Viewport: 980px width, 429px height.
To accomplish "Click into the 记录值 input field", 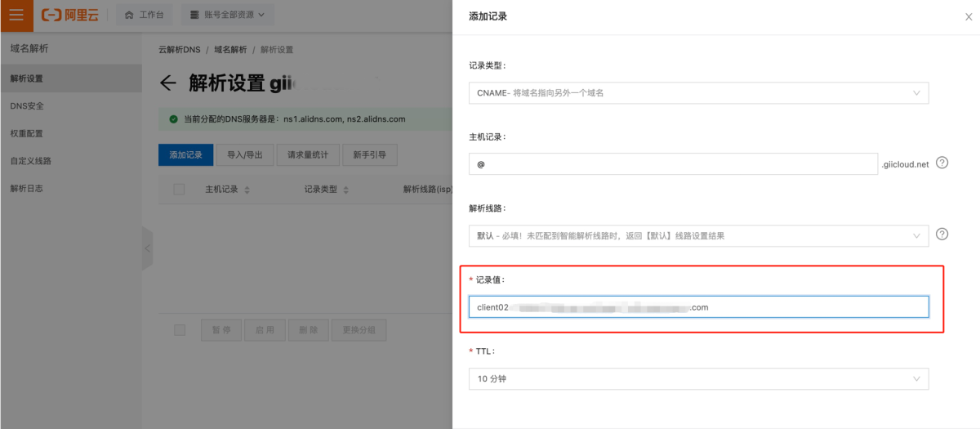I will [x=698, y=306].
